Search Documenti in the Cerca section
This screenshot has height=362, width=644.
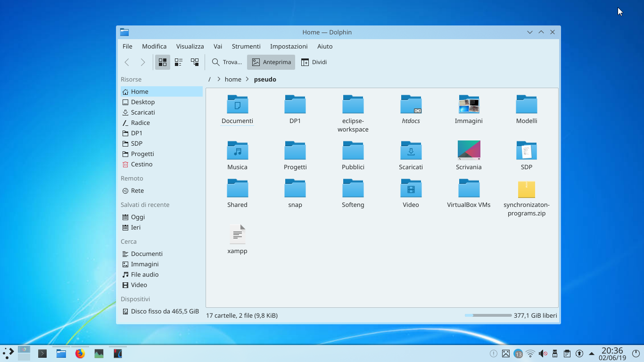click(x=162, y=254)
